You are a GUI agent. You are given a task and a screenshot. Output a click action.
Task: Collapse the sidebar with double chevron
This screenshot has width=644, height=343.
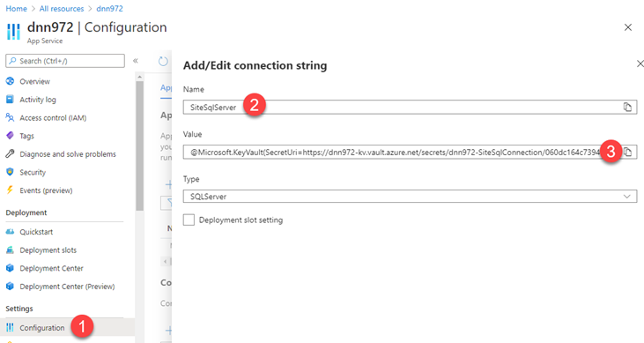[x=136, y=61]
